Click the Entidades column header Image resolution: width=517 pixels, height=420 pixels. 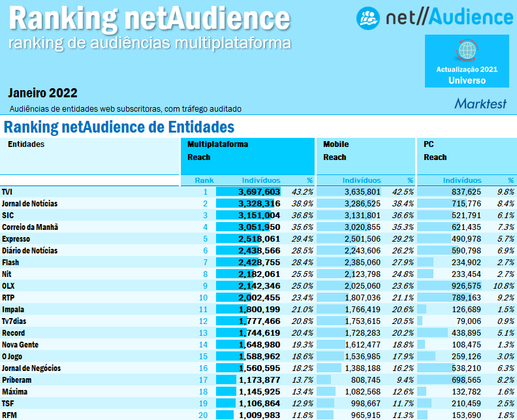(x=26, y=144)
